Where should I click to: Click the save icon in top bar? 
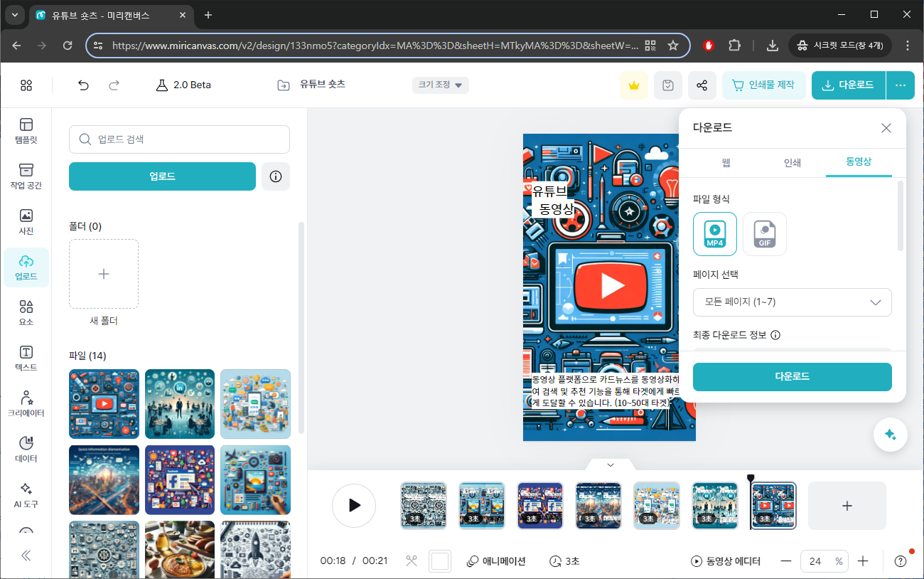(x=667, y=85)
